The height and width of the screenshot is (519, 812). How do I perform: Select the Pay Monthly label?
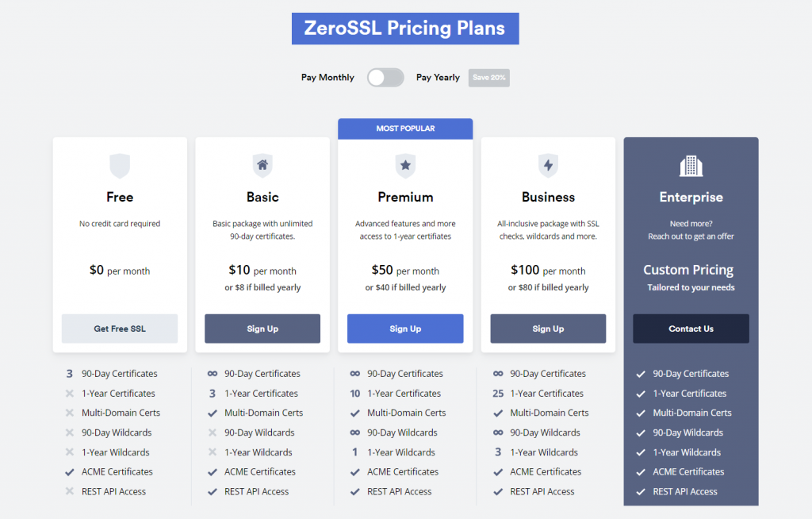[327, 77]
